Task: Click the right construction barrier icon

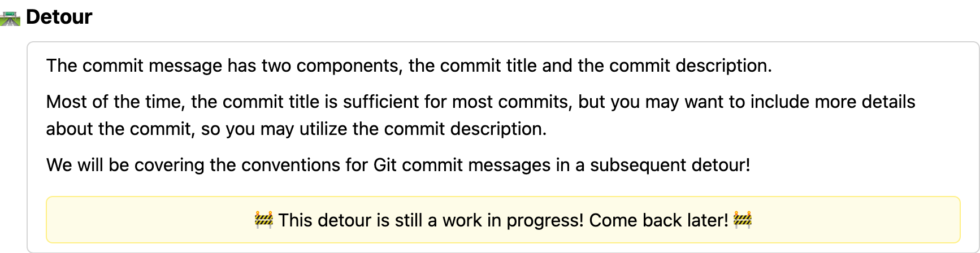Action: (743, 220)
